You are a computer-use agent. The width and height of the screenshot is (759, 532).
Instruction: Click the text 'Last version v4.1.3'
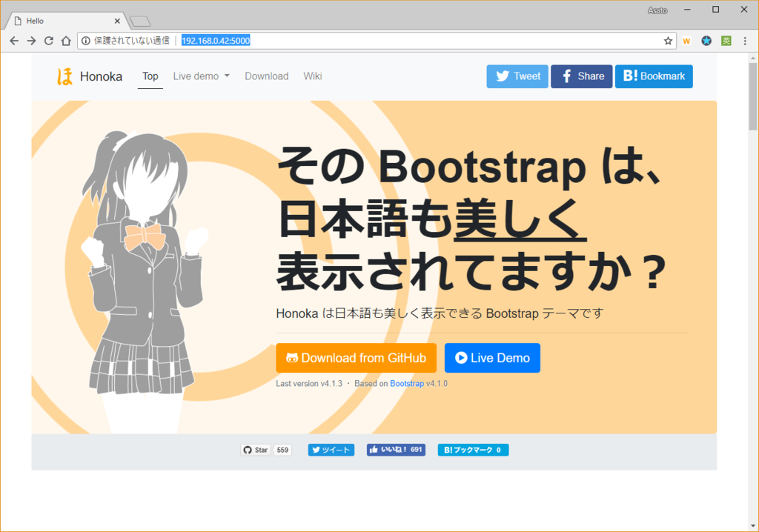(x=309, y=383)
